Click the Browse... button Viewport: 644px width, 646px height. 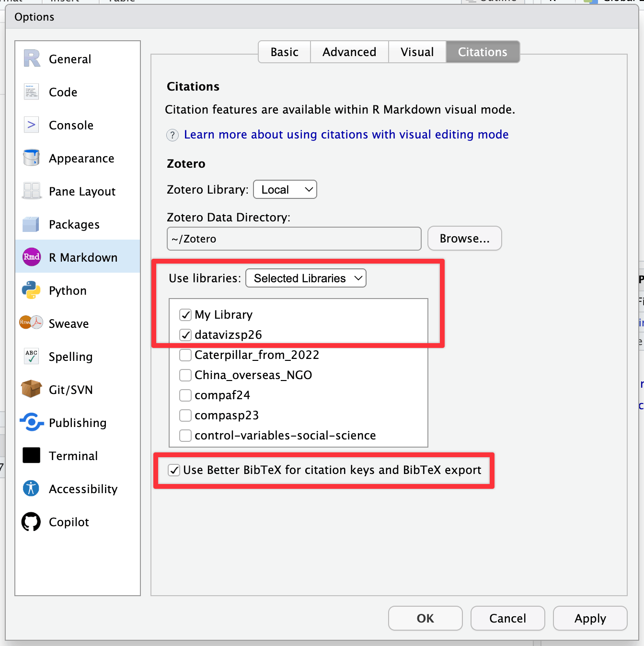coord(464,238)
